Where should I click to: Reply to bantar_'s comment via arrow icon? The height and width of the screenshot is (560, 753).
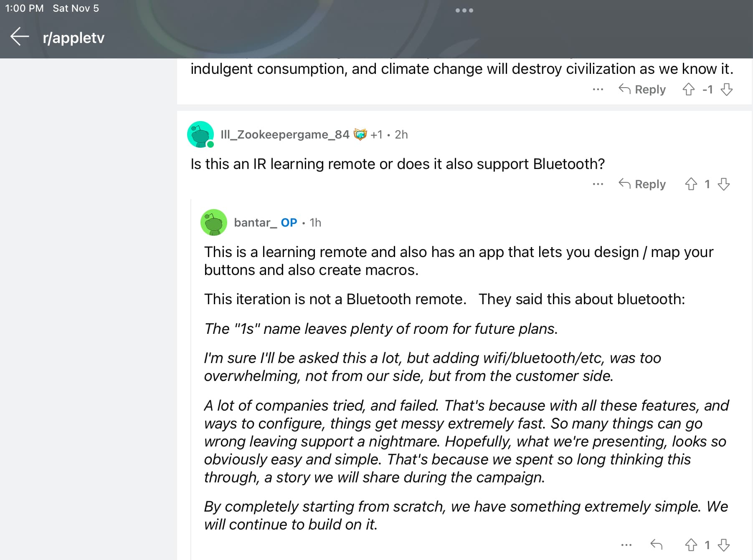tap(657, 545)
